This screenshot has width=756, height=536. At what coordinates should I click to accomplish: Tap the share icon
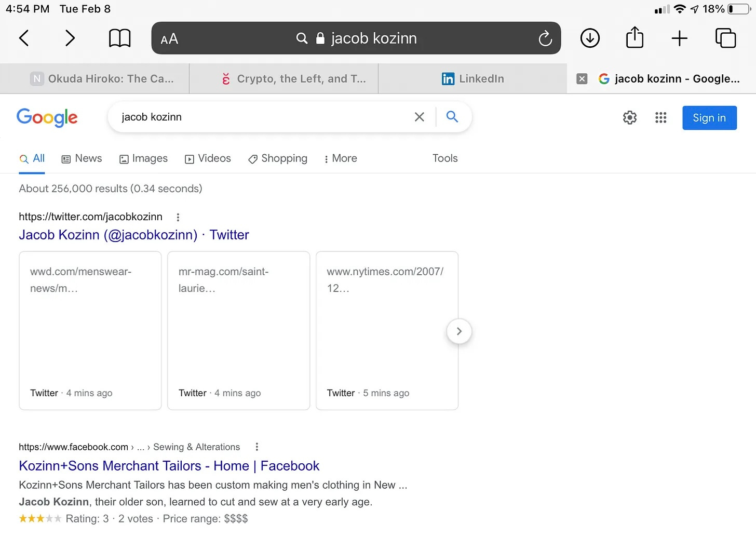(x=634, y=37)
